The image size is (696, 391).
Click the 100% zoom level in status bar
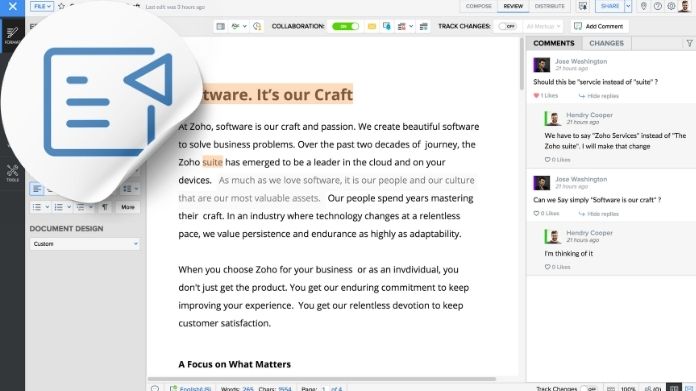click(628, 389)
